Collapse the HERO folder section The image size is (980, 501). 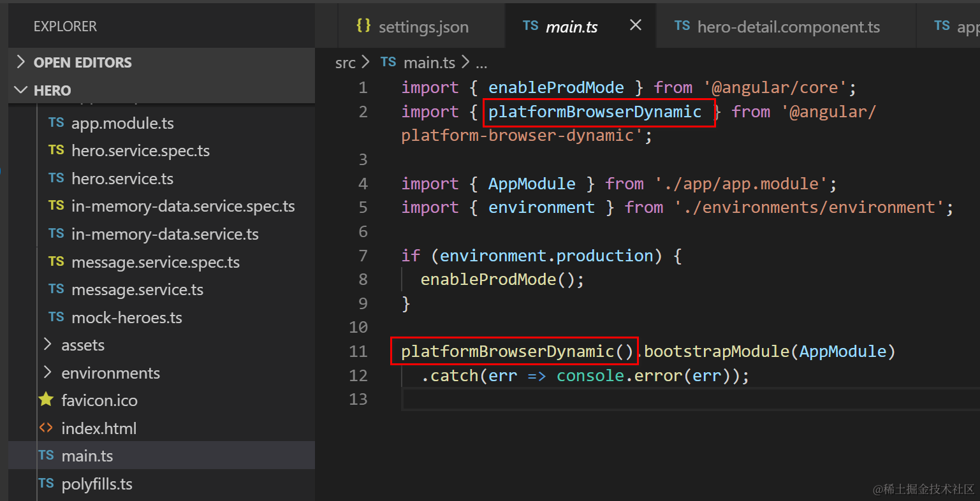click(161, 90)
